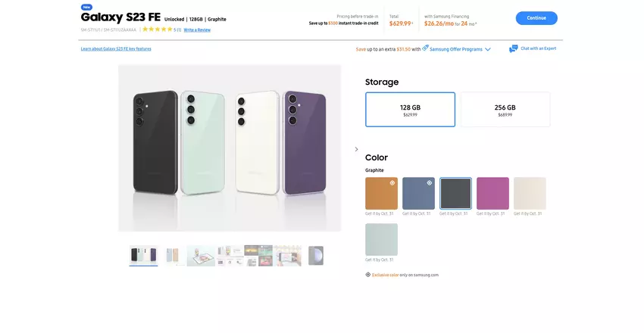Image resolution: width=644 pixels, height=333 pixels.
Task: Pick the mint color swatch
Action: pyautogui.click(x=381, y=239)
